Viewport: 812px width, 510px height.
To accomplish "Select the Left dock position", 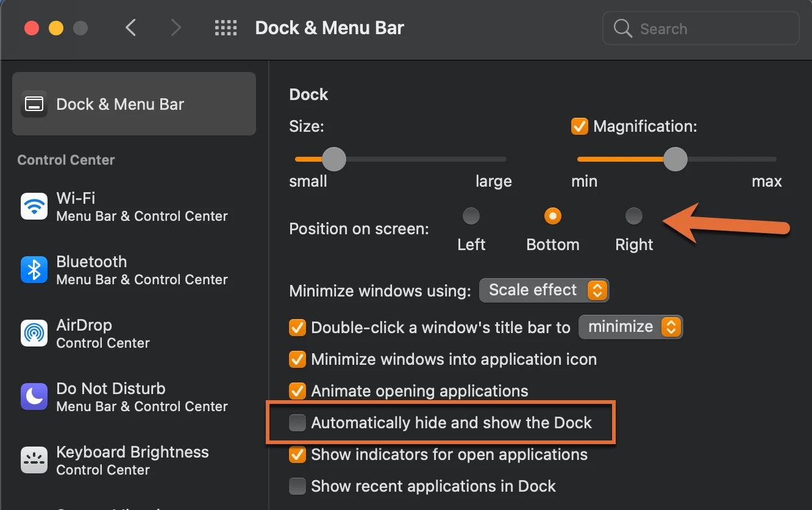I will [471, 216].
